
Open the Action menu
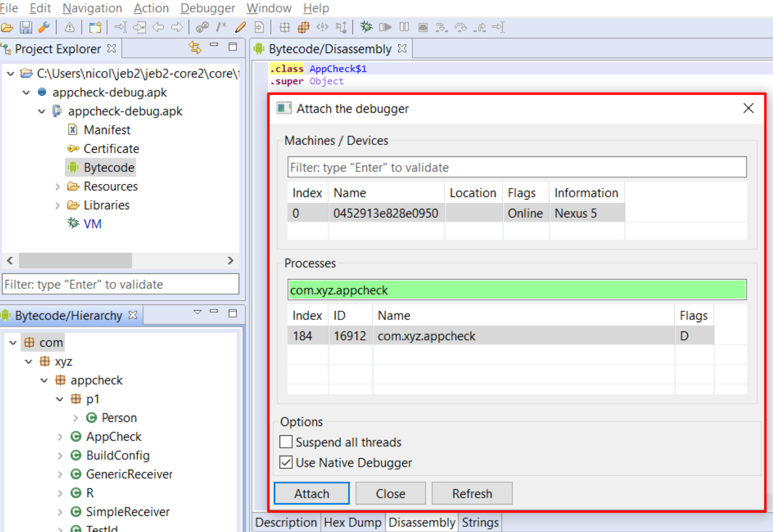(151, 8)
